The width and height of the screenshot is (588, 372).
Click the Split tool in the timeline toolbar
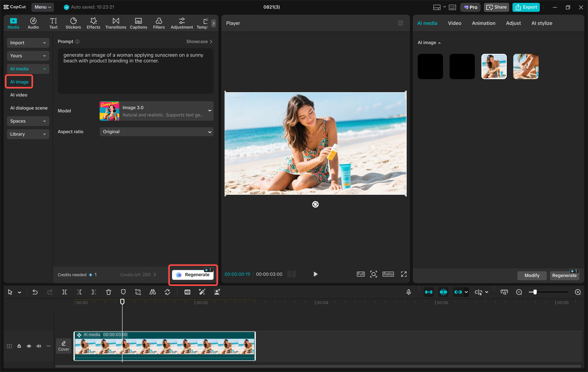(64, 292)
